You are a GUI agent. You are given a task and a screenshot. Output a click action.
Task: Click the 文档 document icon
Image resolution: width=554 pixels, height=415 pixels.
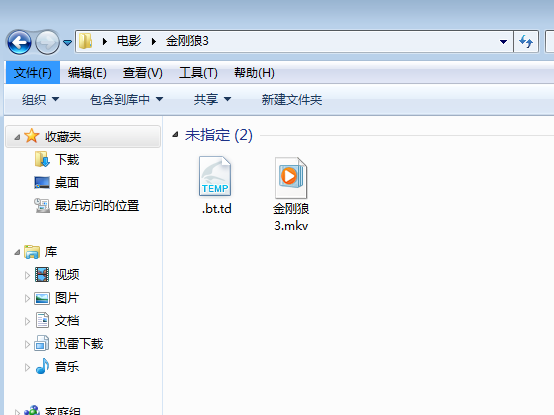(42, 320)
